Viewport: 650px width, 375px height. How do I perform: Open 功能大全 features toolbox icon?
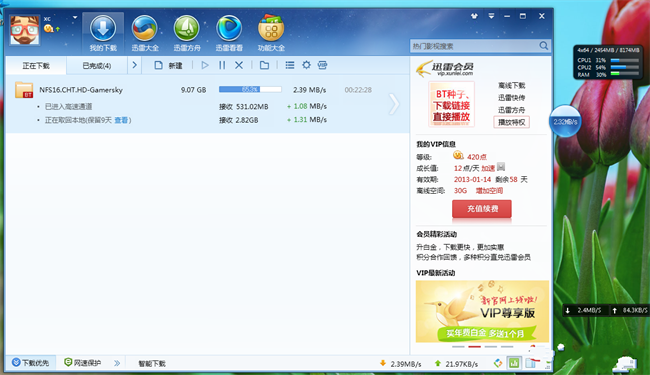tap(271, 33)
